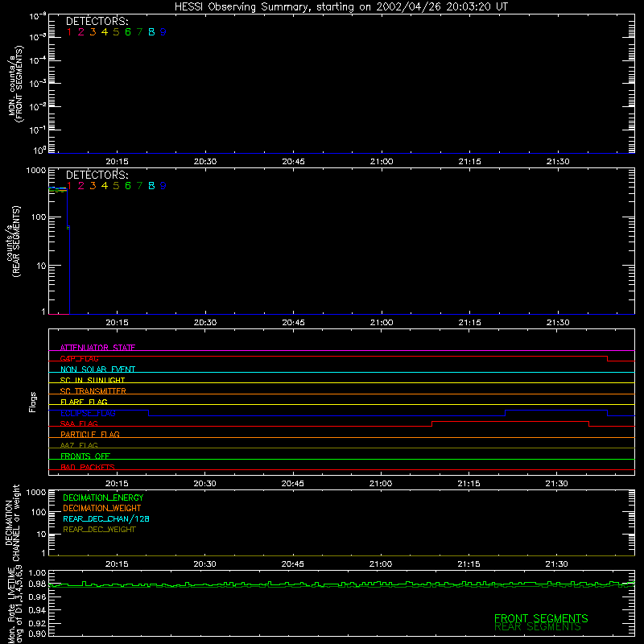The image size is (644, 644).
Task: Click the REAR_DEC_CHAN/128 legend entry
Action: coord(106,518)
